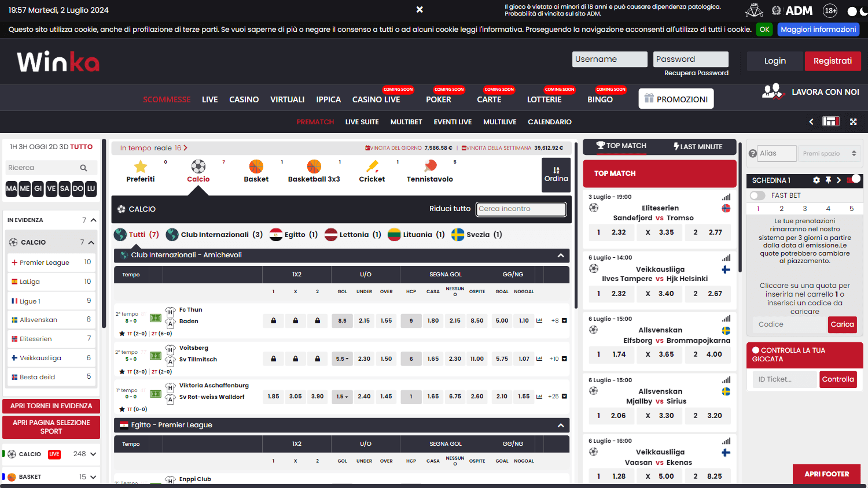Image resolution: width=868 pixels, height=488 pixels.
Task: Collapse Egitto - Premier League section
Action: pyautogui.click(x=561, y=426)
